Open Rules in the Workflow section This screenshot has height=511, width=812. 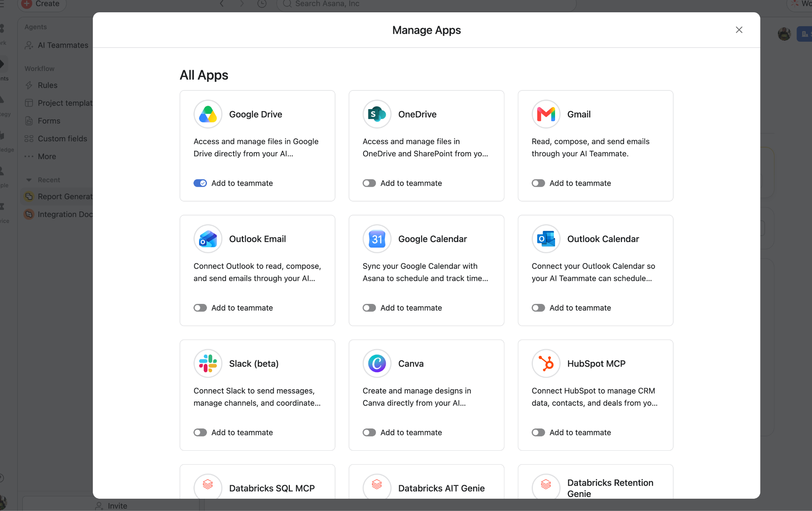(x=57, y=85)
